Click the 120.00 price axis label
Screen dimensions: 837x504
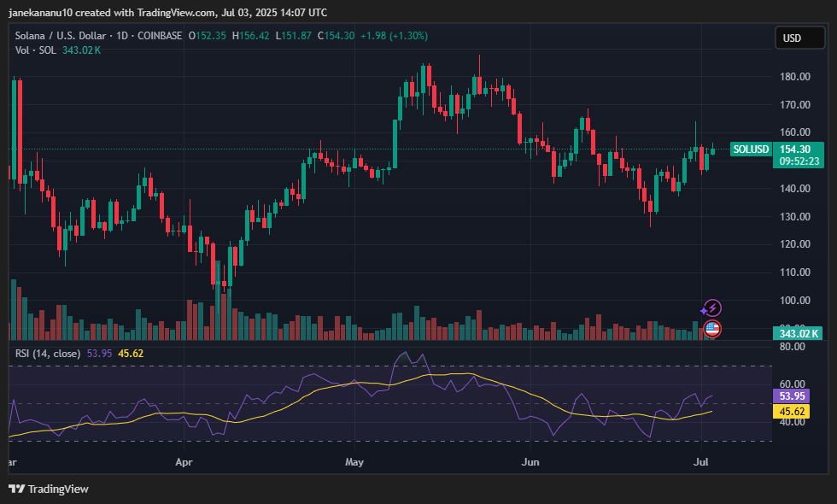[795, 244]
